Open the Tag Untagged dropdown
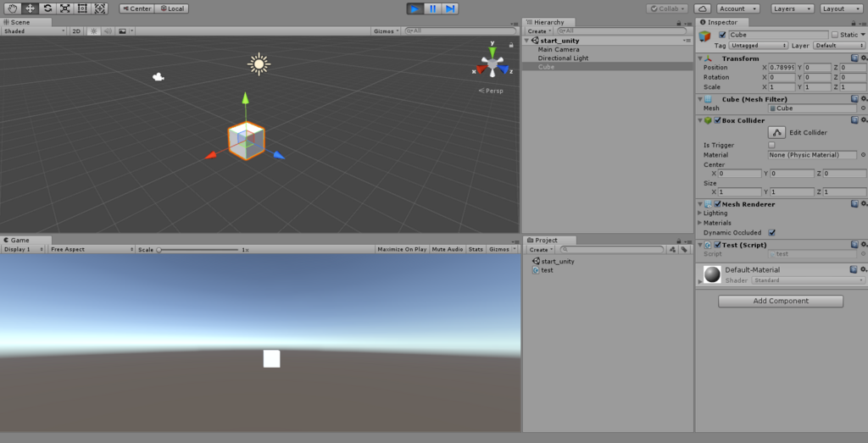The width and height of the screenshot is (868, 443). (759, 46)
